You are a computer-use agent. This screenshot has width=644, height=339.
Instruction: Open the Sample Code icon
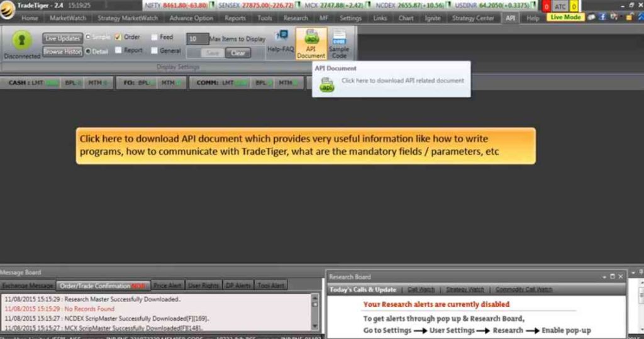pyautogui.click(x=339, y=39)
